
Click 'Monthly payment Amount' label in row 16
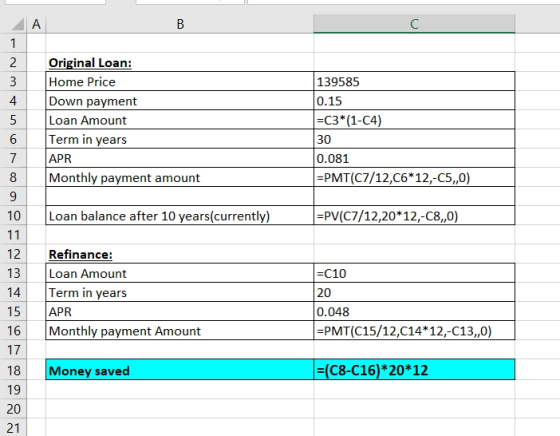tap(180, 331)
